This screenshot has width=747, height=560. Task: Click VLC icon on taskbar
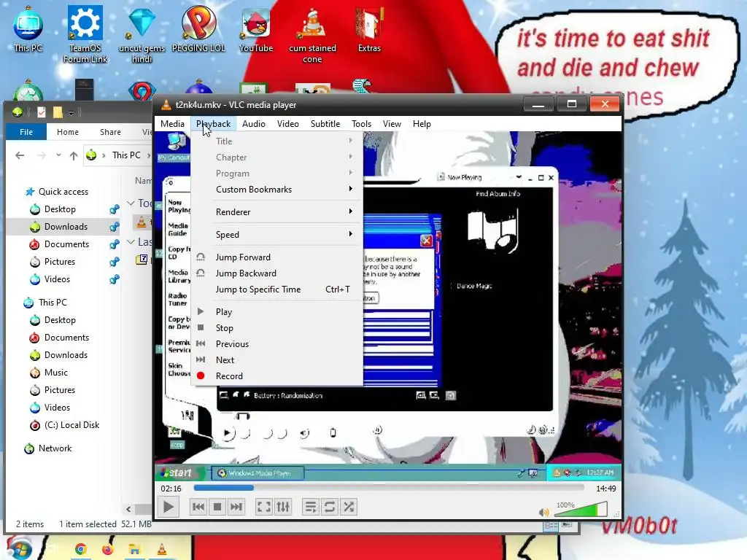point(162,550)
